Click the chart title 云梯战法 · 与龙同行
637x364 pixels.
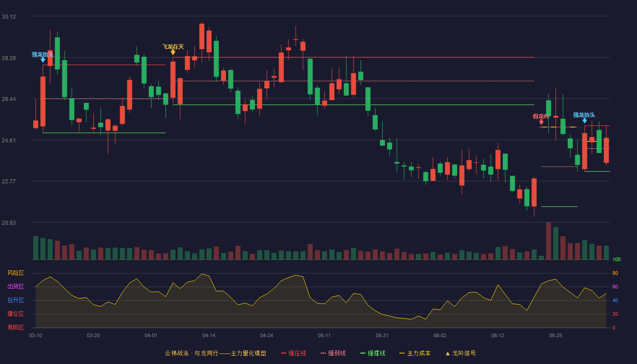pyautogui.click(x=192, y=353)
